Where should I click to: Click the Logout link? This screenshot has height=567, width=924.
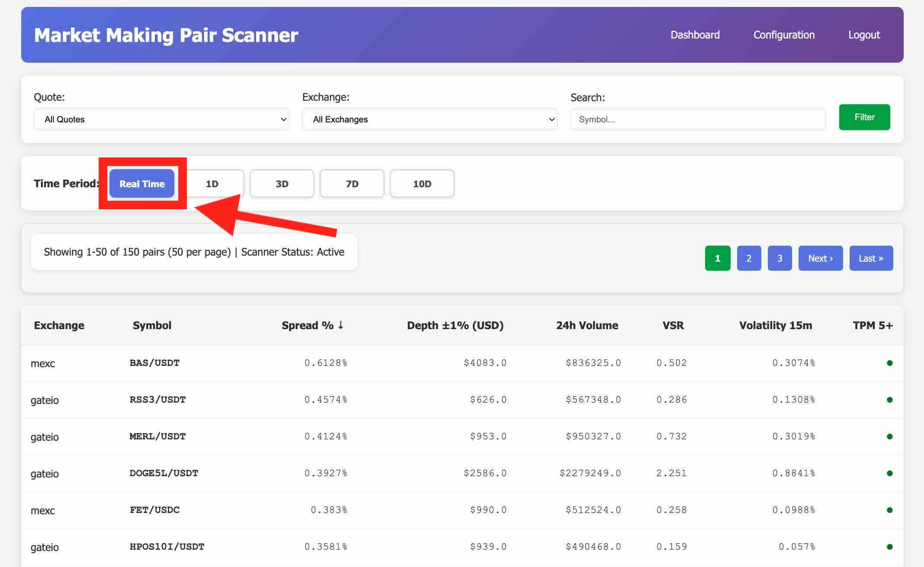(x=864, y=35)
